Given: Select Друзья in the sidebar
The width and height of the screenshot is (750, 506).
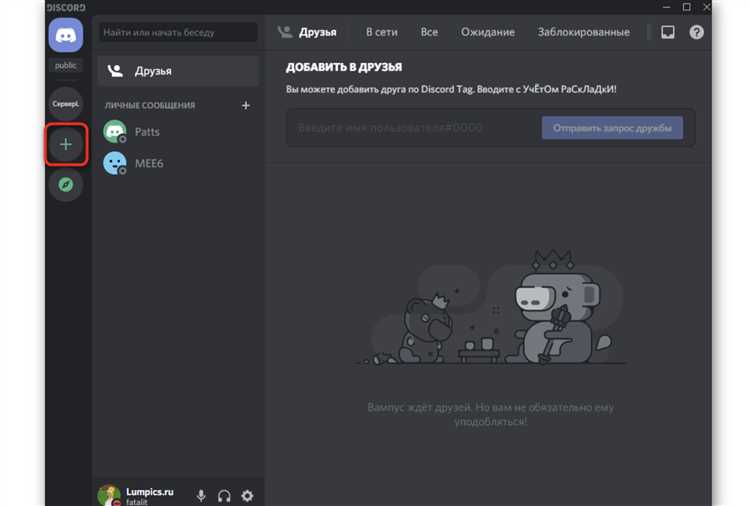Looking at the screenshot, I should tap(178, 71).
